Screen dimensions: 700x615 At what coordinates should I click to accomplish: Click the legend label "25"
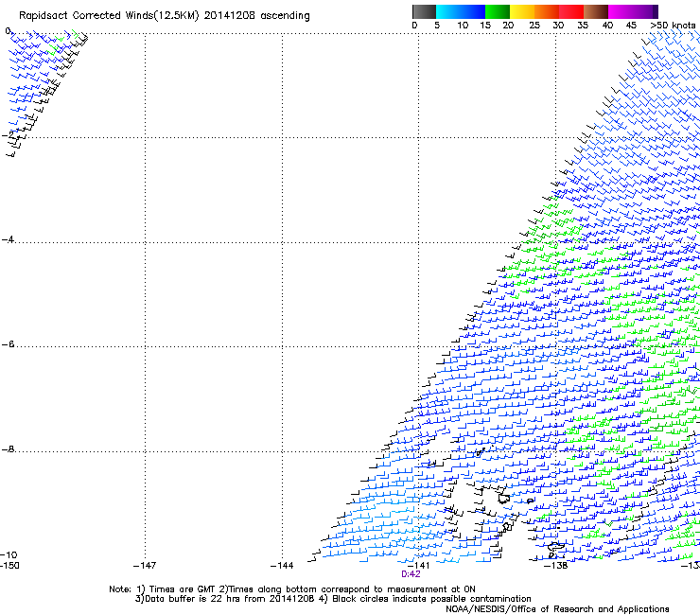pos(534,26)
